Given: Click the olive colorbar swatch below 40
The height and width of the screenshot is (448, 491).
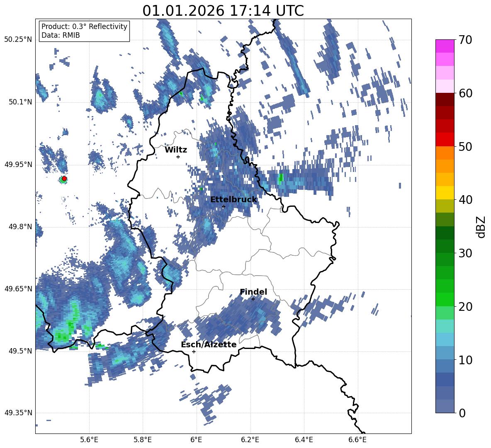Looking at the screenshot, I should [x=445, y=206].
